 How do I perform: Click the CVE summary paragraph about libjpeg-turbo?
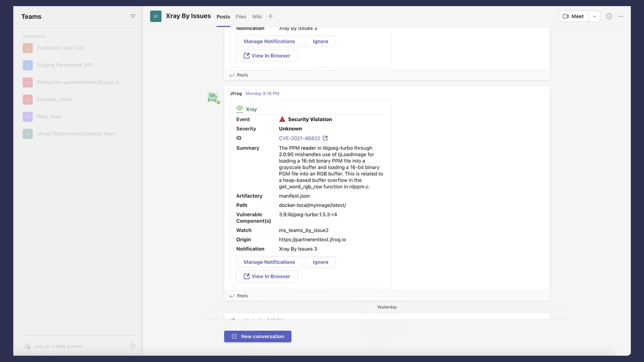(331, 167)
